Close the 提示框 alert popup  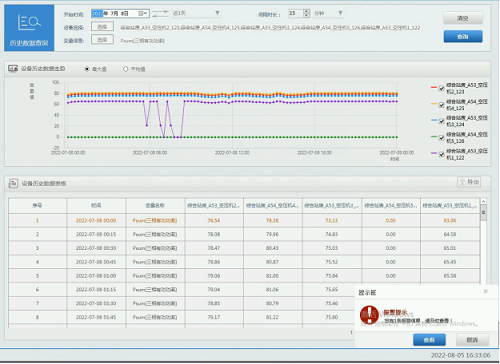485,291
